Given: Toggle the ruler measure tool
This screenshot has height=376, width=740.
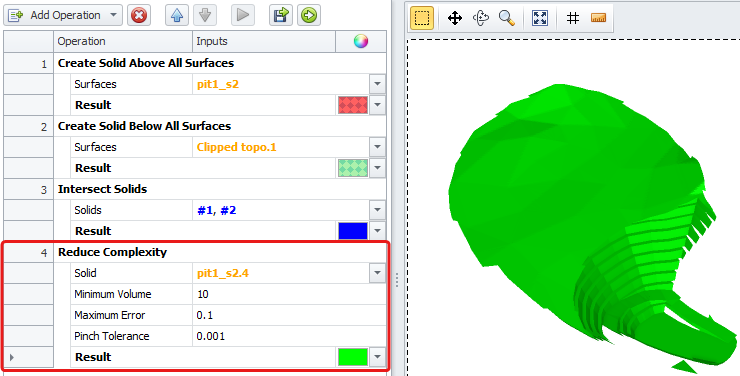Looking at the screenshot, I should 598,18.
